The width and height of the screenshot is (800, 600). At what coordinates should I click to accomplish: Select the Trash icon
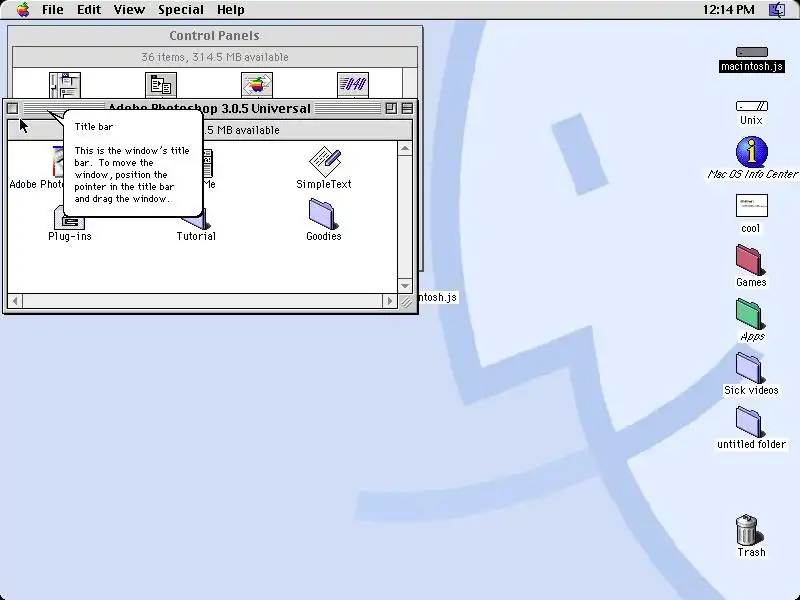(748, 530)
